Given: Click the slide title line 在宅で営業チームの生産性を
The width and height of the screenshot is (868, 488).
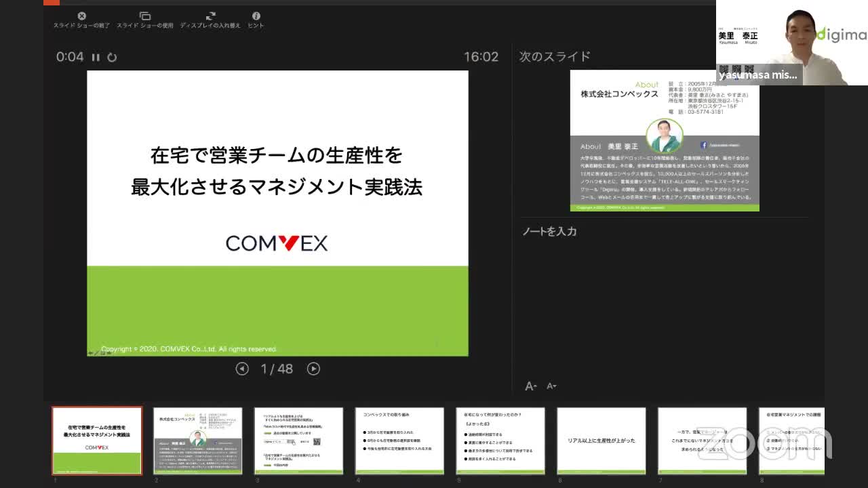Looking at the screenshot, I should click(277, 156).
